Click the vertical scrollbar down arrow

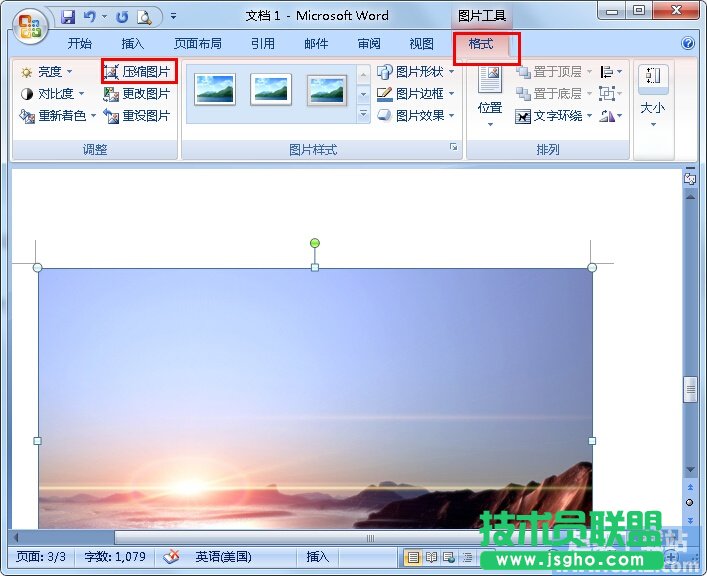pyautogui.click(x=690, y=470)
